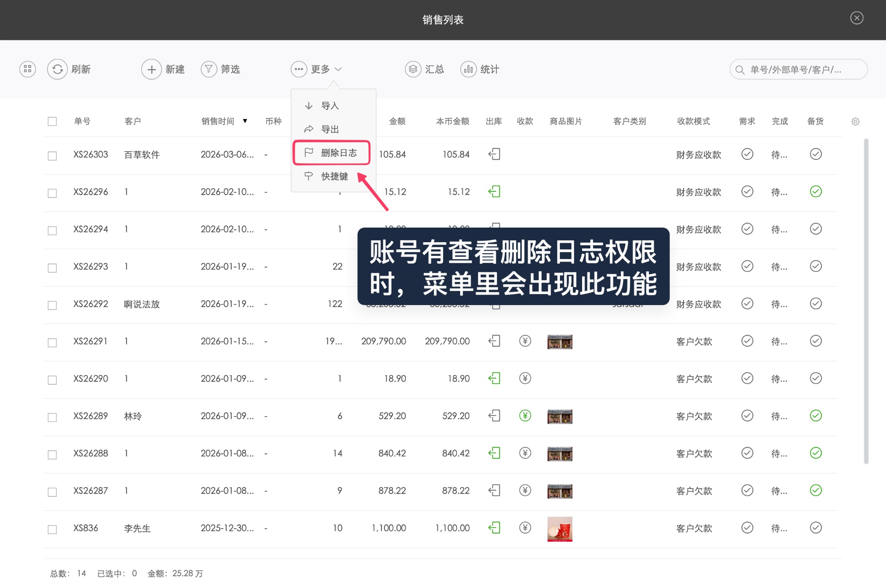Select the checkbox for order XS26296

pyautogui.click(x=52, y=192)
